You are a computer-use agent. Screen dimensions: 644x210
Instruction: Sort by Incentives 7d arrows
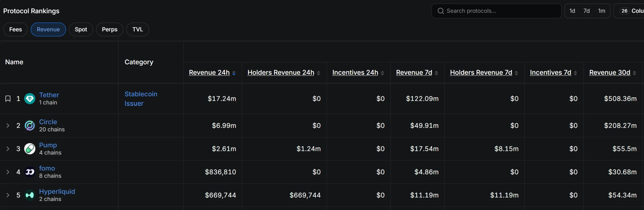click(x=576, y=73)
